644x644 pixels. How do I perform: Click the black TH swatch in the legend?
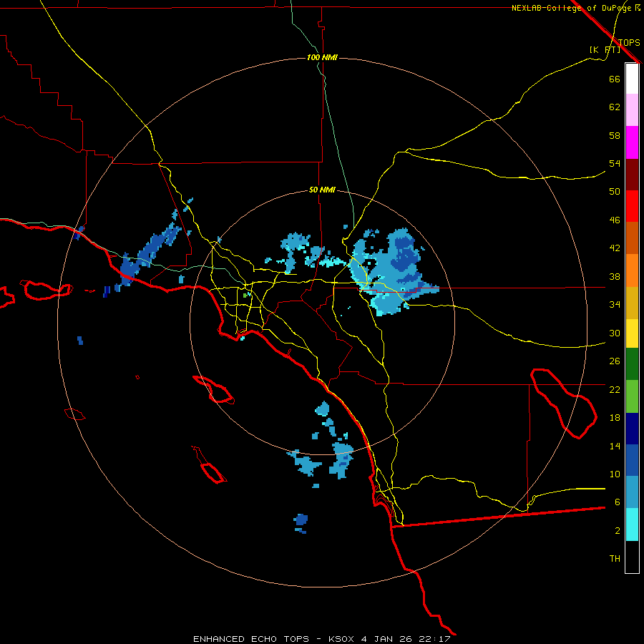[x=632, y=557]
